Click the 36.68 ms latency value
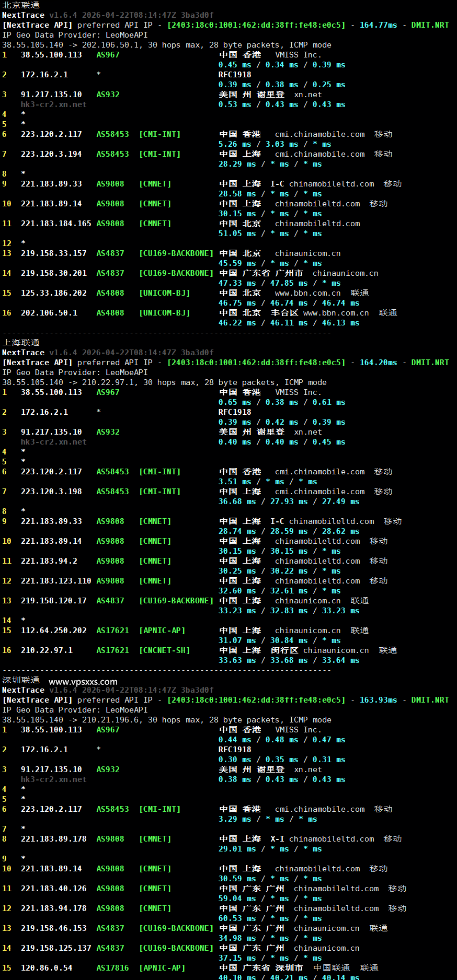Screen dimensions: 457x980 click(x=237, y=501)
